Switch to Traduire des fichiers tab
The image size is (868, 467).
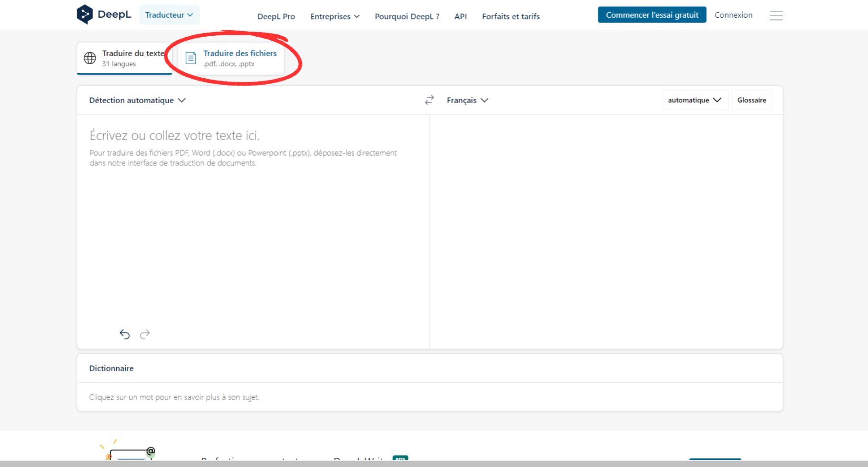[231, 58]
